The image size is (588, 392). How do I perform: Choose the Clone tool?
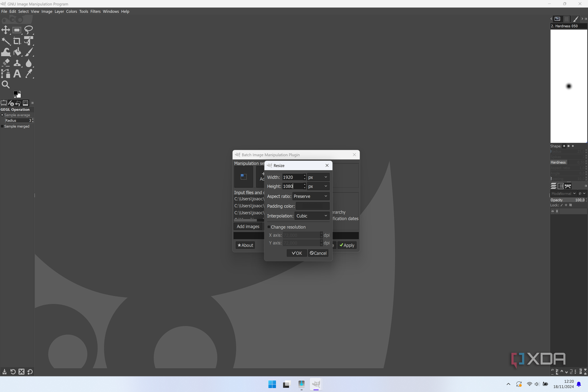(x=17, y=63)
